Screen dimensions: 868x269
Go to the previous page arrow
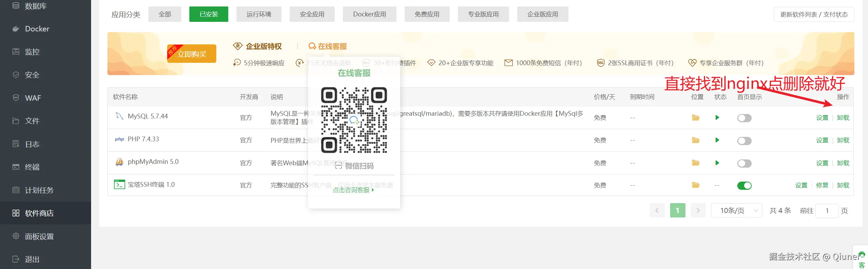pyautogui.click(x=657, y=210)
